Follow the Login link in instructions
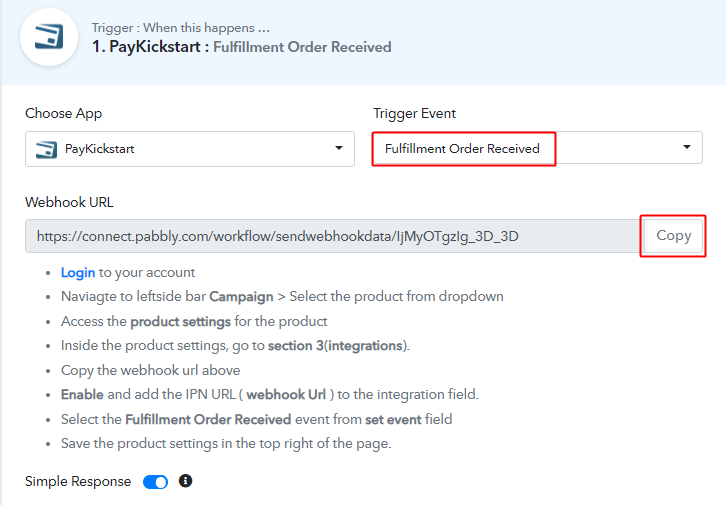 pyautogui.click(x=78, y=272)
